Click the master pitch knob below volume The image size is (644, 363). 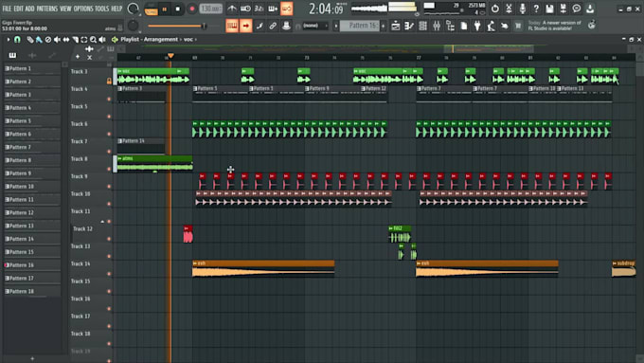click(133, 26)
